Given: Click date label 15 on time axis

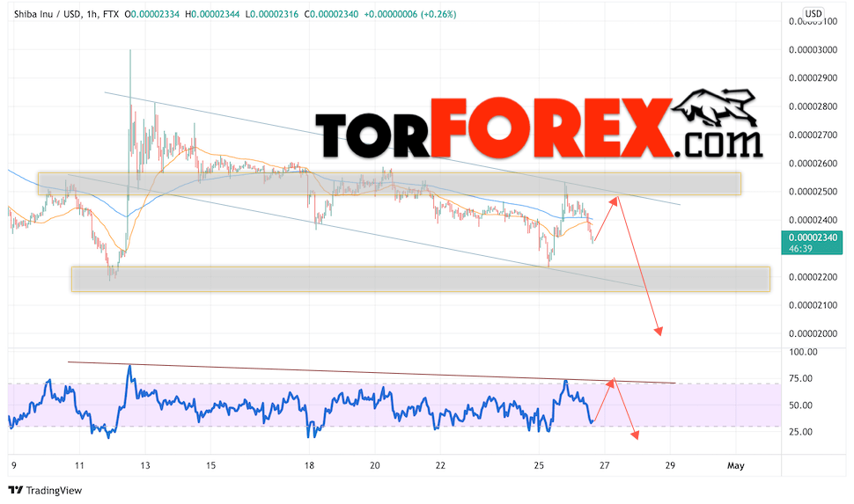Looking at the screenshot, I should click(210, 465).
